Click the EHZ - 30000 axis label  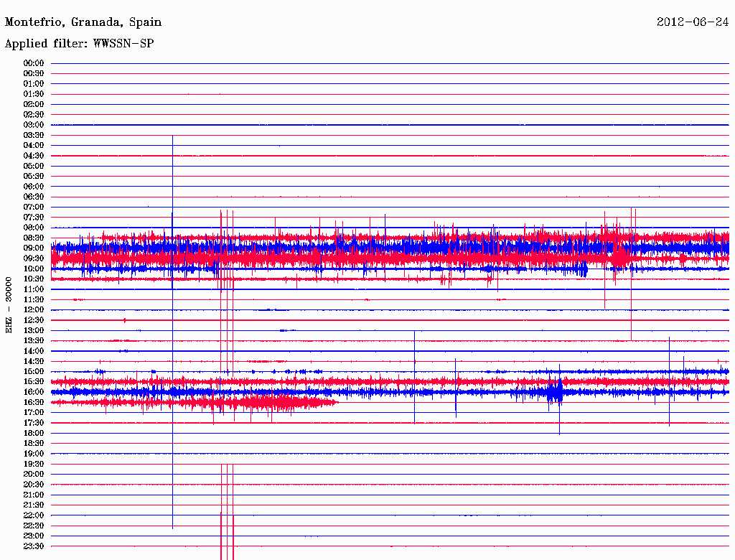pyautogui.click(x=9, y=305)
